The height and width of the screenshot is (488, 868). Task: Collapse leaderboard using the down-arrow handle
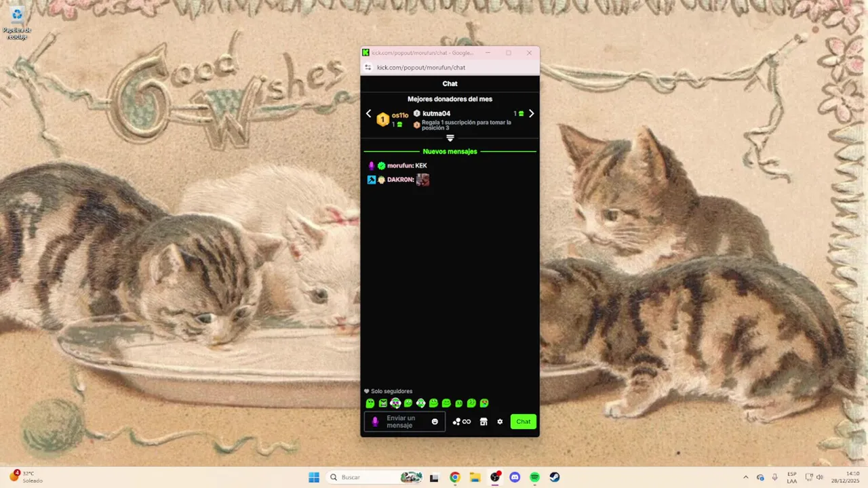click(450, 138)
